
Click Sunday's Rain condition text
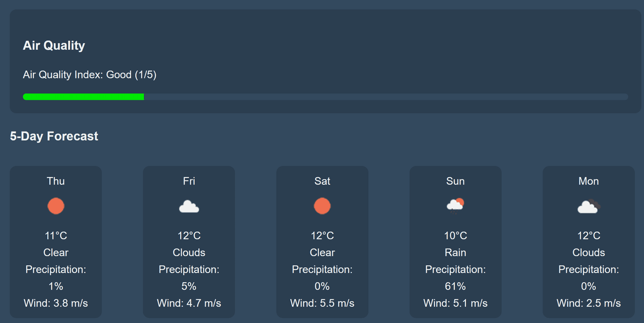click(x=455, y=252)
